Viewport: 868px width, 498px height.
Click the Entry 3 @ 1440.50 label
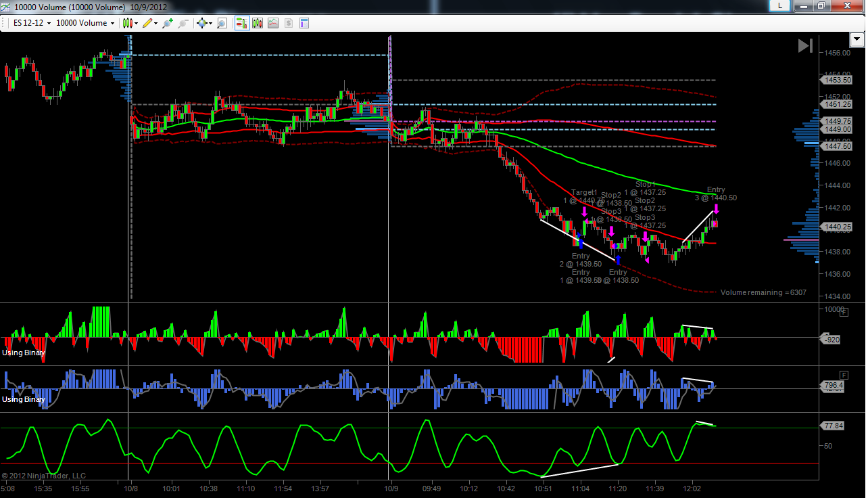[716, 194]
